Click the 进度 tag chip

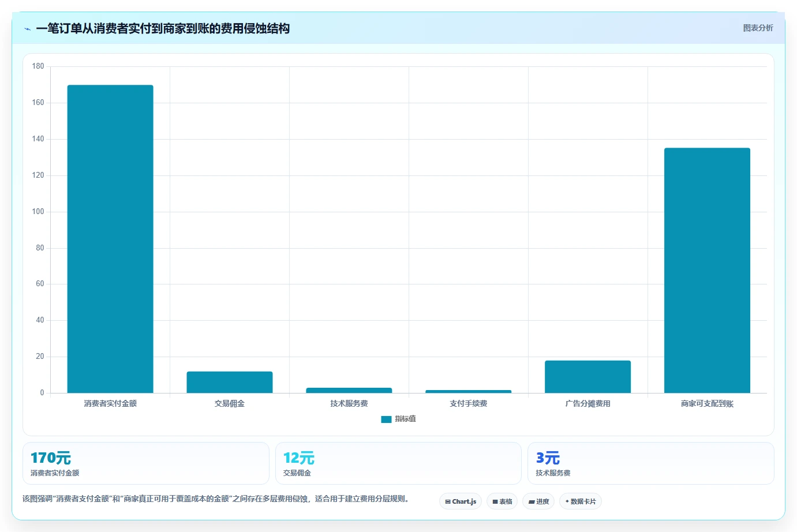pyautogui.click(x=538, y=501)
